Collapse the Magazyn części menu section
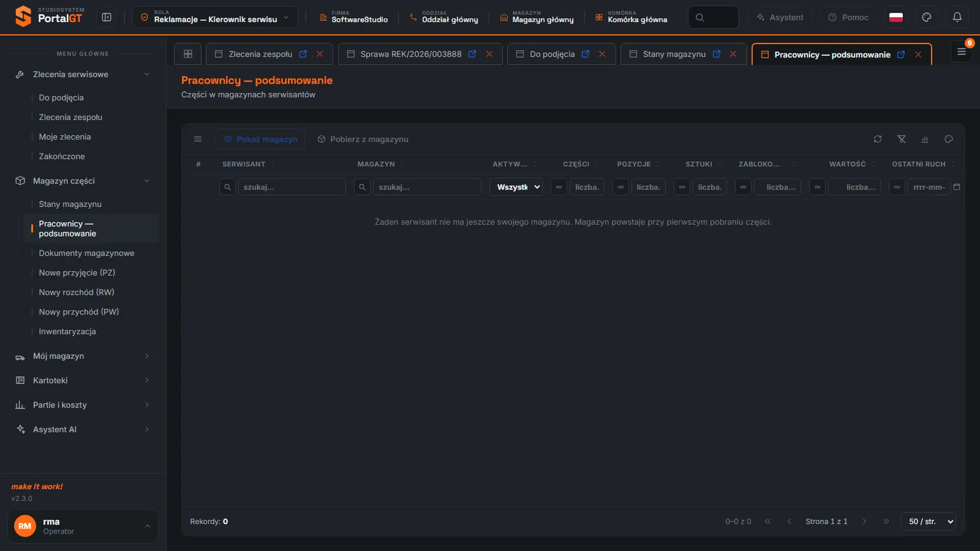The image size is (980, 551). (83, 181)
